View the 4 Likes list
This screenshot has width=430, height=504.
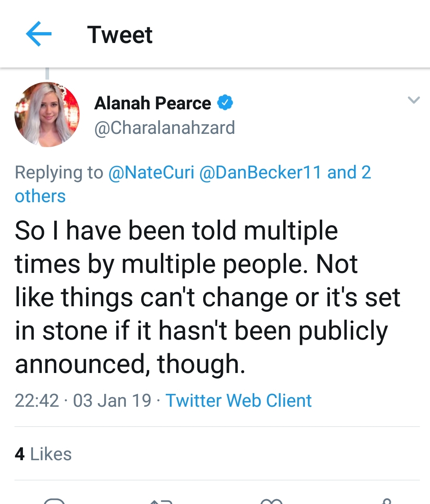tap(43, 454)
